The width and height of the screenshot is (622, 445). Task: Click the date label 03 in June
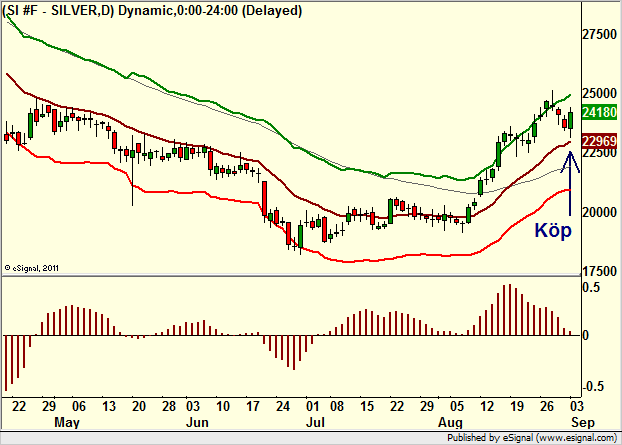[193, 406]
